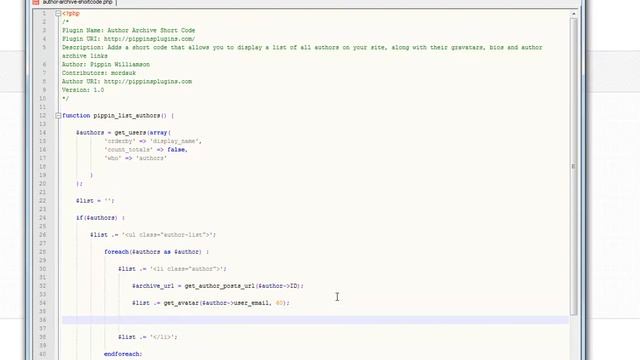Viewport: 640px width, 360px height.
Task: Click line number 24 in the gutter
Action: tap(42, 218)
